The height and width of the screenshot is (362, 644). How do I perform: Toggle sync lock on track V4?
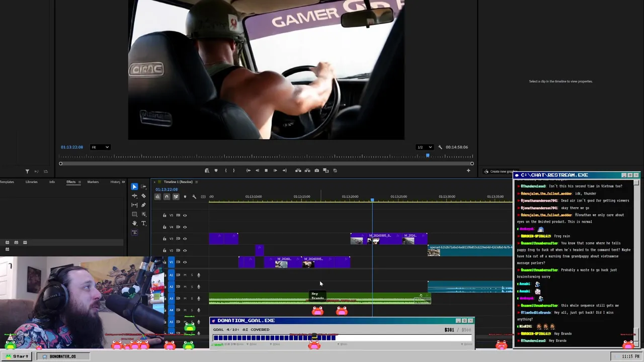coord(178,227)
